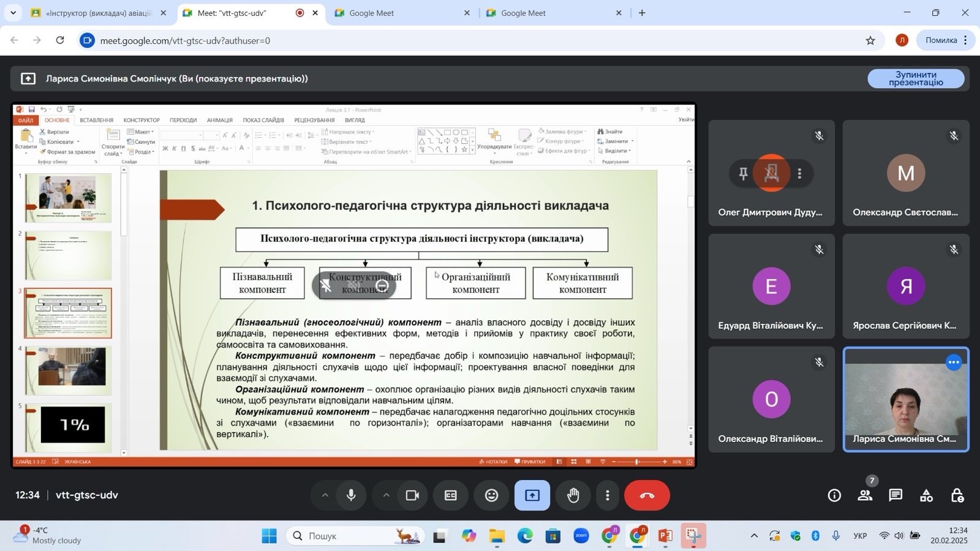Click the Помилка button in Chrome toolbar
The width and height of the screenshot is (980, 551).
pyautogui.click(x=941, y=40)
